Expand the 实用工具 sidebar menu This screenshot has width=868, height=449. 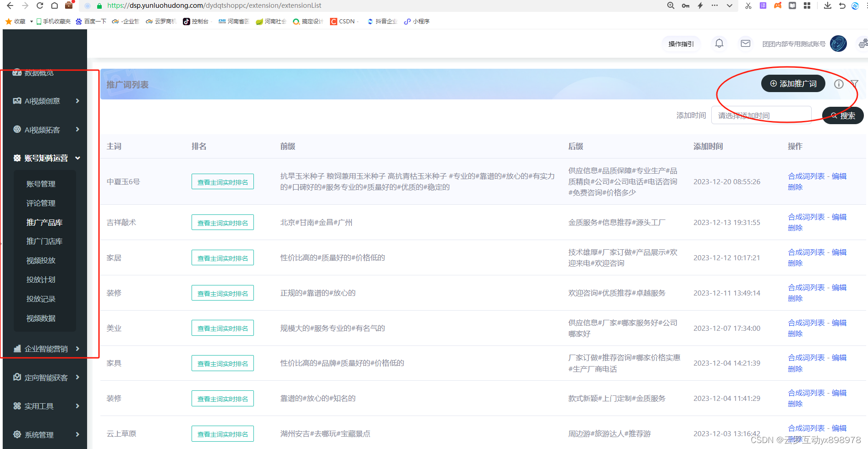(x=46, y=406)
